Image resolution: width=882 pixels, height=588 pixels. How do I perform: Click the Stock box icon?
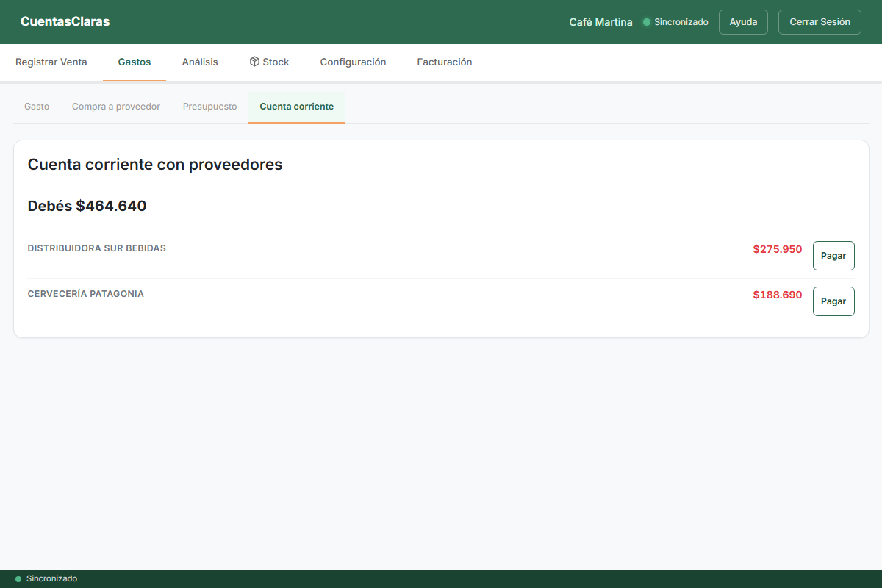point(254,62)
